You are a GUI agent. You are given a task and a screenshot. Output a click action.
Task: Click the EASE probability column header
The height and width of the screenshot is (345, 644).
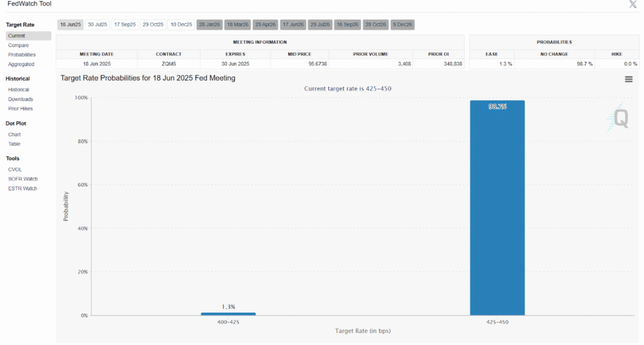(x=492, y=54)
